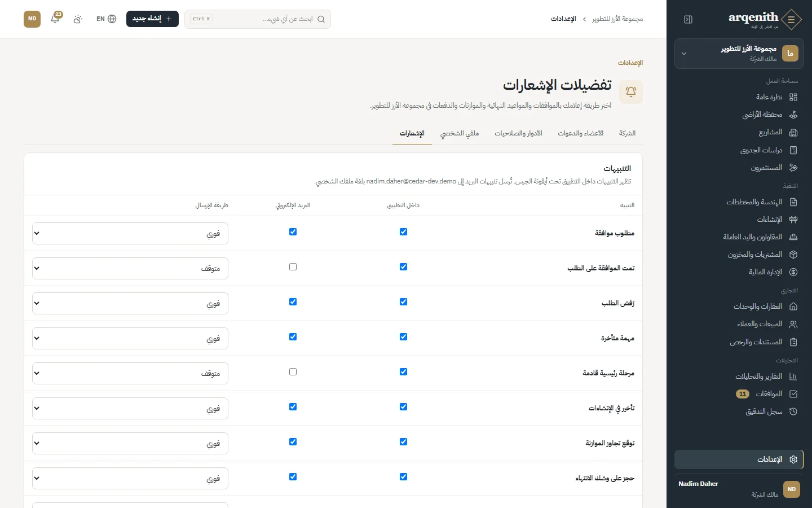Screen dimensions: 812x508
Task: Click the search field ابحث عن أي شيء
Action: [x=258, y=19]
